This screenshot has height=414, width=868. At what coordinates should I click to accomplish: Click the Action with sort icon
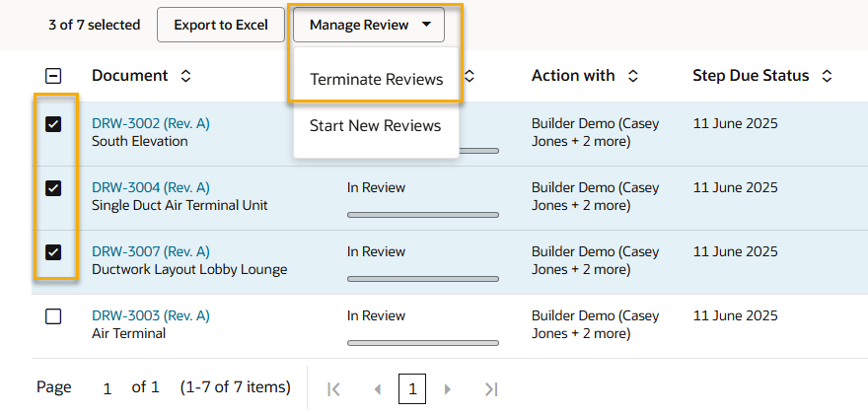[x=633, y=76]
